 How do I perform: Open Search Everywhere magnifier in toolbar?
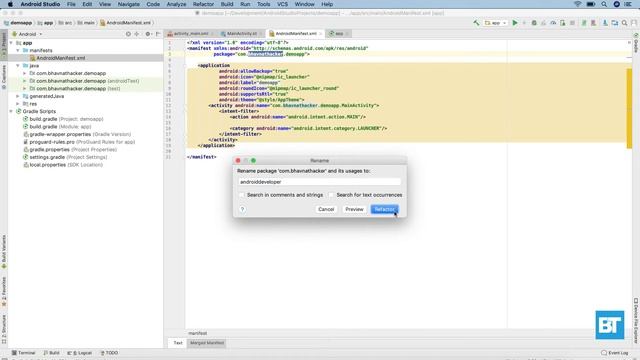point(624,23)
